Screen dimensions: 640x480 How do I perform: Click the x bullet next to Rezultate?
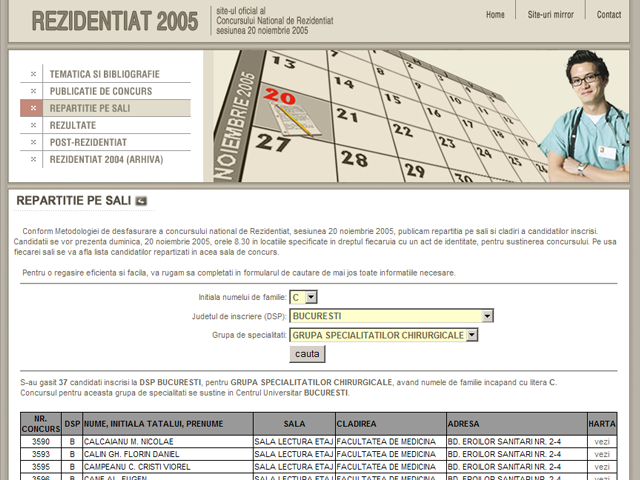(x=34, y=125)
